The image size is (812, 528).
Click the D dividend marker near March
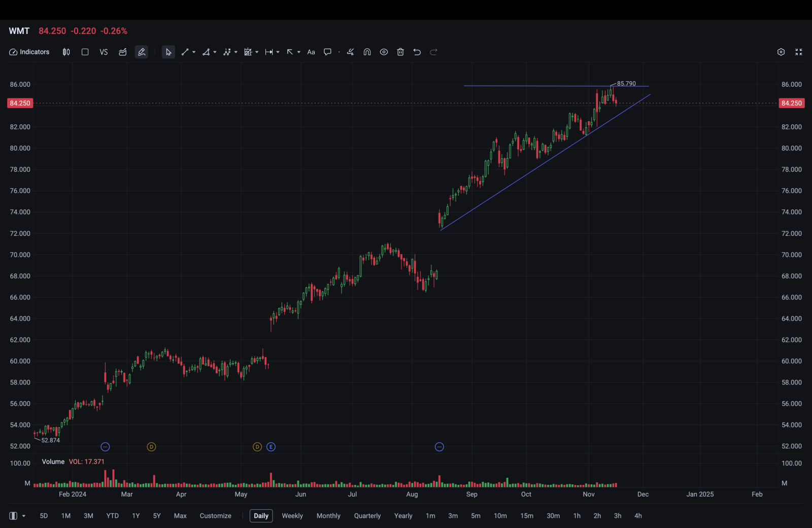point(151,447)
